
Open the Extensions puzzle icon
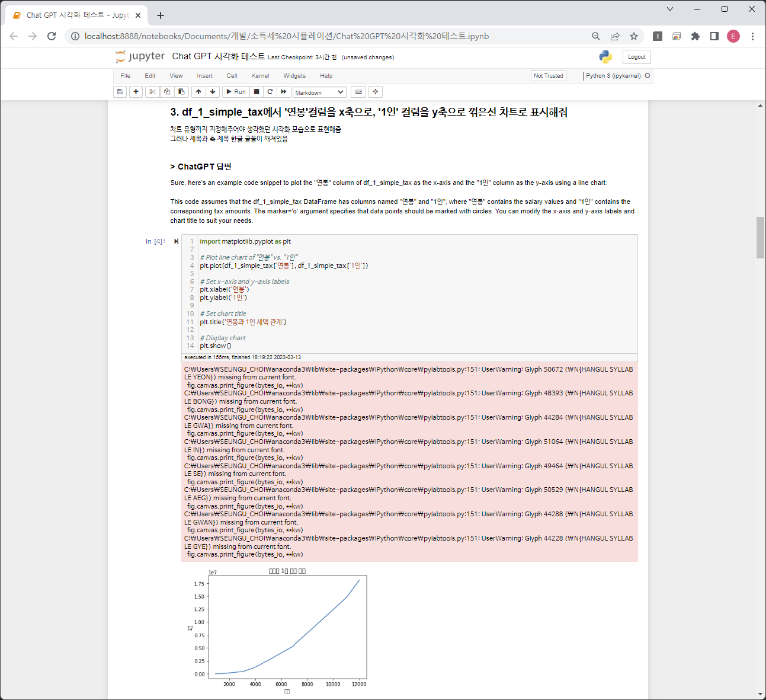[696, 36]
